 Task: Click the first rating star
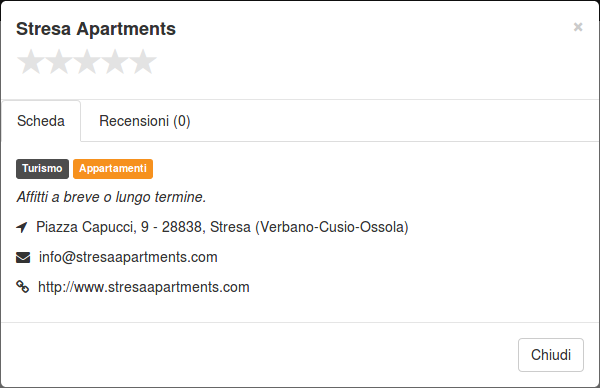(x=31, y=62)
